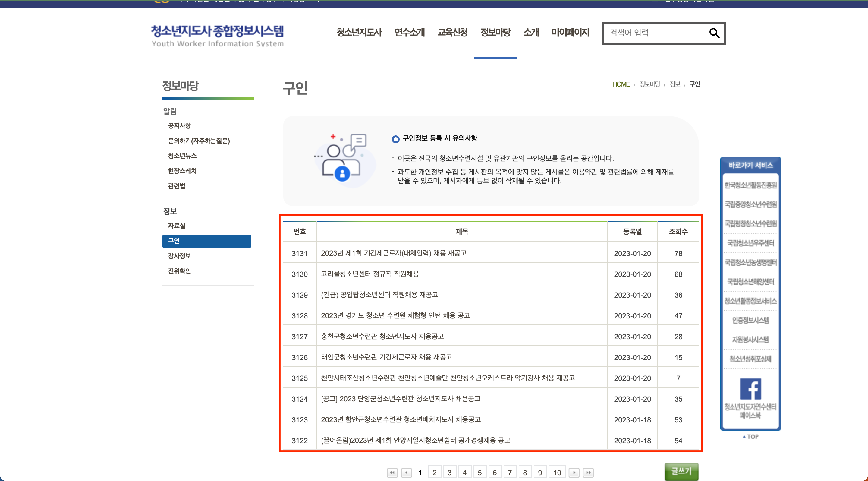Click the search magnifier icon

pos(714,33)
